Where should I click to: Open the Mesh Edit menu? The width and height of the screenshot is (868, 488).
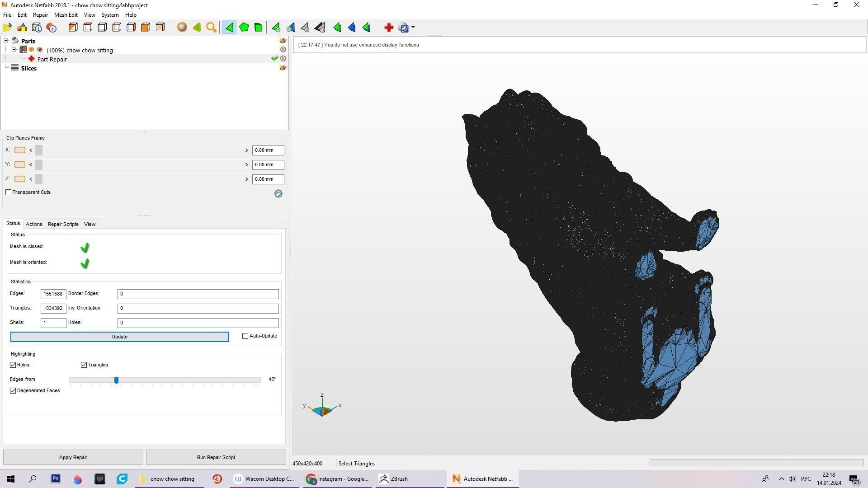click(x=66, y=15)
